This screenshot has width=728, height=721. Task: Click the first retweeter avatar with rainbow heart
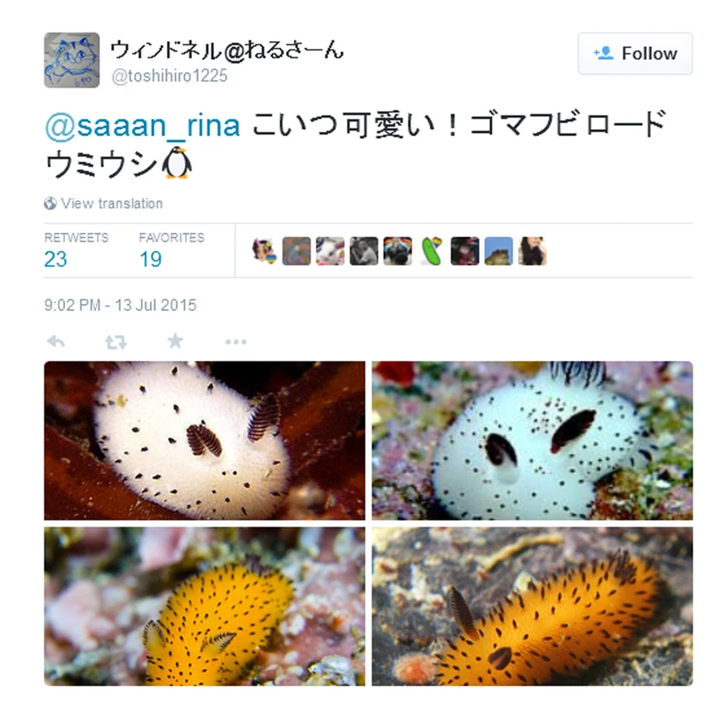(263, 251)
